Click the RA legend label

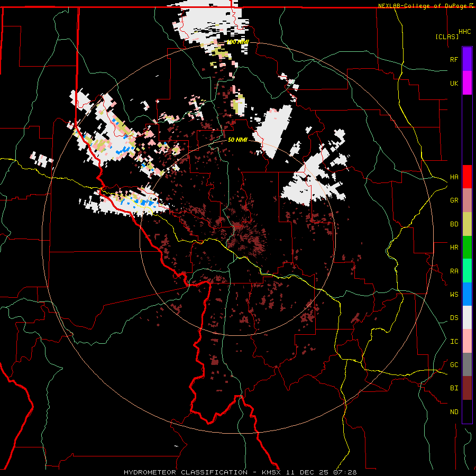(x=454, y=271)
